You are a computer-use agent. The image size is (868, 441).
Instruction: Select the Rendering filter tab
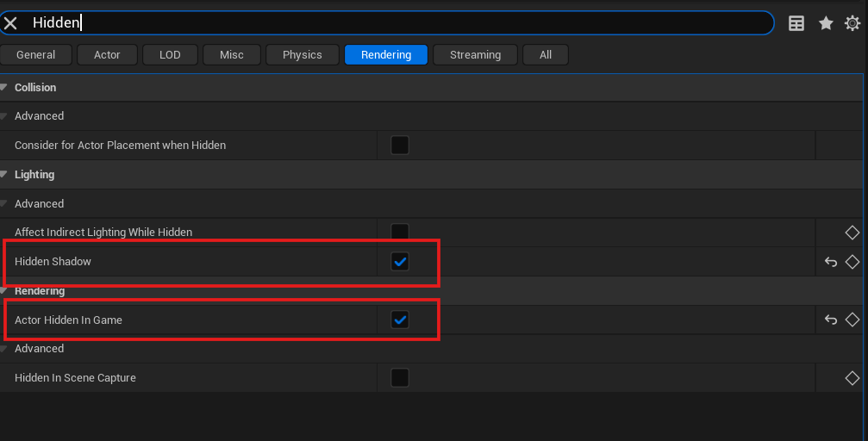point(386,55)
